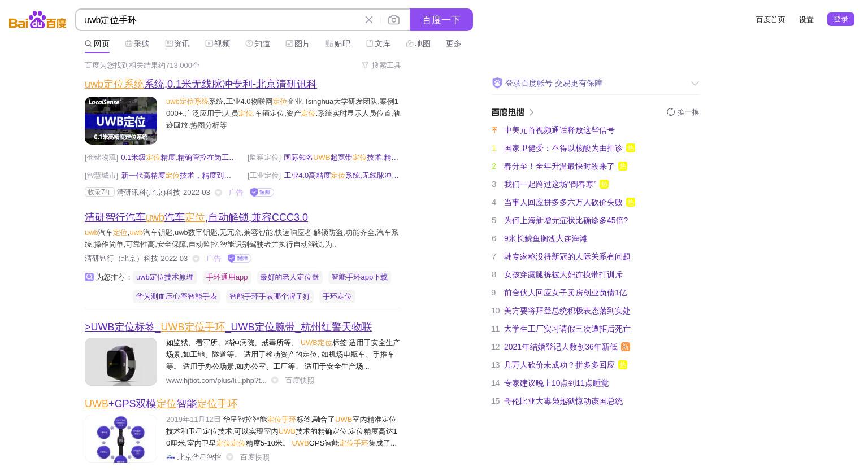This screenshot has width=868, height=471.
Task: Expand the 登录百度帐号 交易更有保障 chevron
Action: pyautogui.click(x=695, y=84)
